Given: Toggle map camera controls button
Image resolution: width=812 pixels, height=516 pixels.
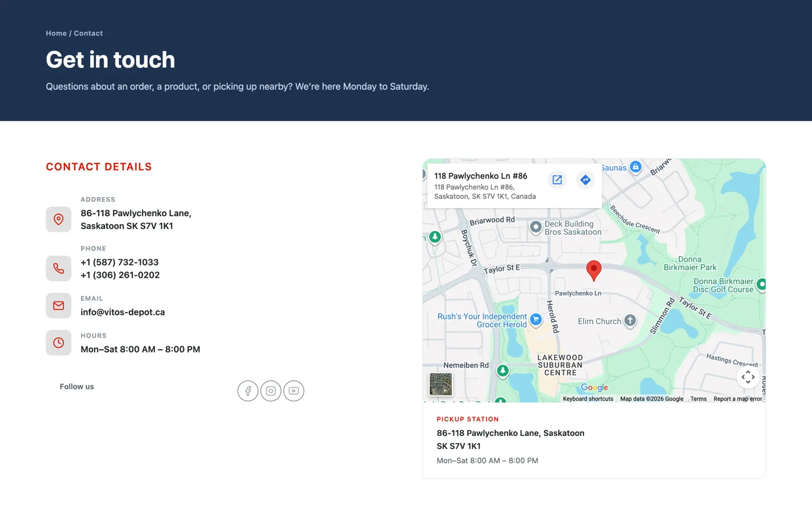Looking at the screenshot, I should click(748, 377).
